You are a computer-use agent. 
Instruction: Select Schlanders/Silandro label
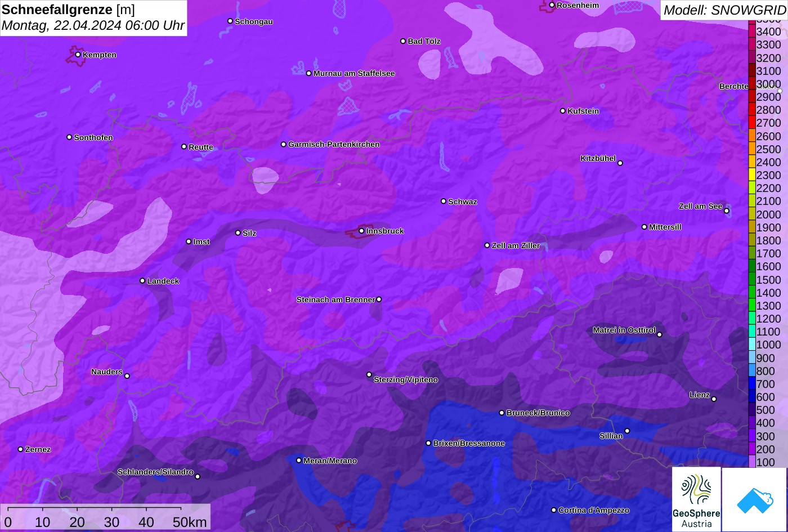pos(155,472)
